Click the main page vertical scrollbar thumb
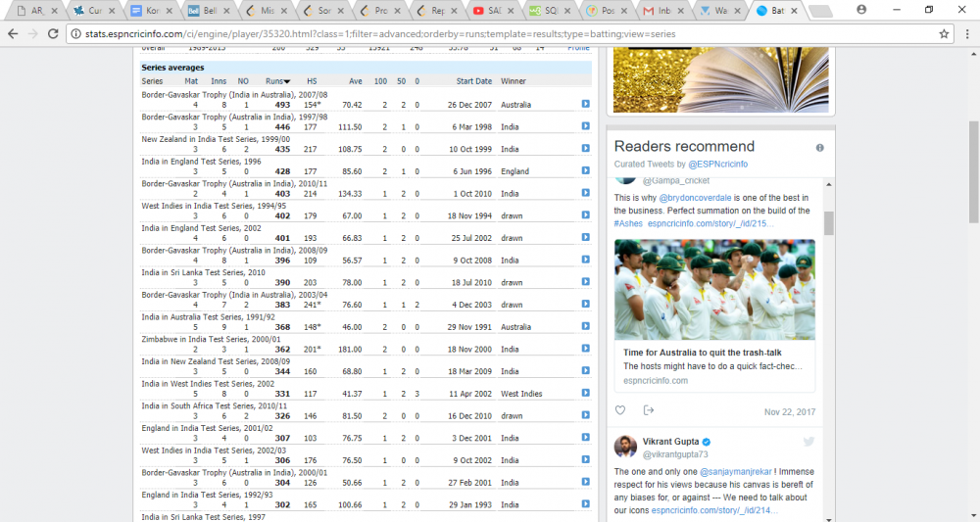Image resolution: width=980 pixels, height=522 pixels. [974, 172]
